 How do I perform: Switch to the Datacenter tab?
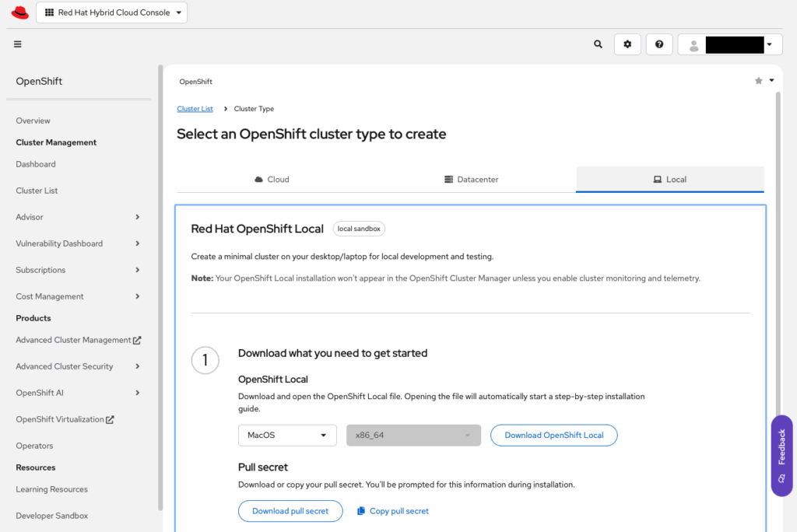point(471,180)
